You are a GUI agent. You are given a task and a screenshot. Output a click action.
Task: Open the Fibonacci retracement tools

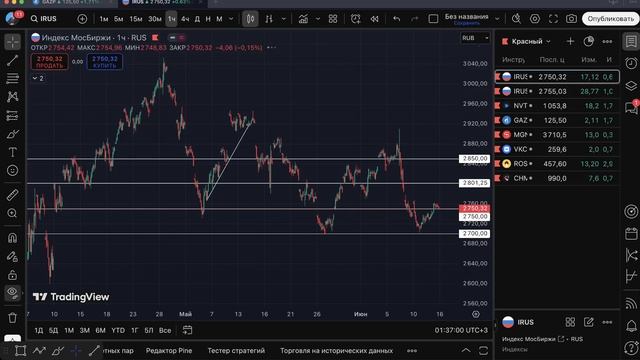[x=13, y=78]
